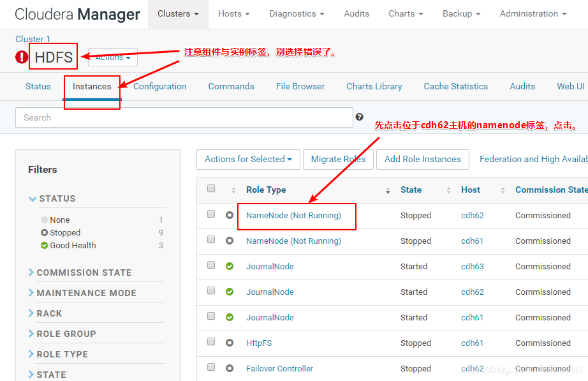Open the HDFS Actions dropdown
Viewport: 588px width, 381px height.
(x=113, y=57)
